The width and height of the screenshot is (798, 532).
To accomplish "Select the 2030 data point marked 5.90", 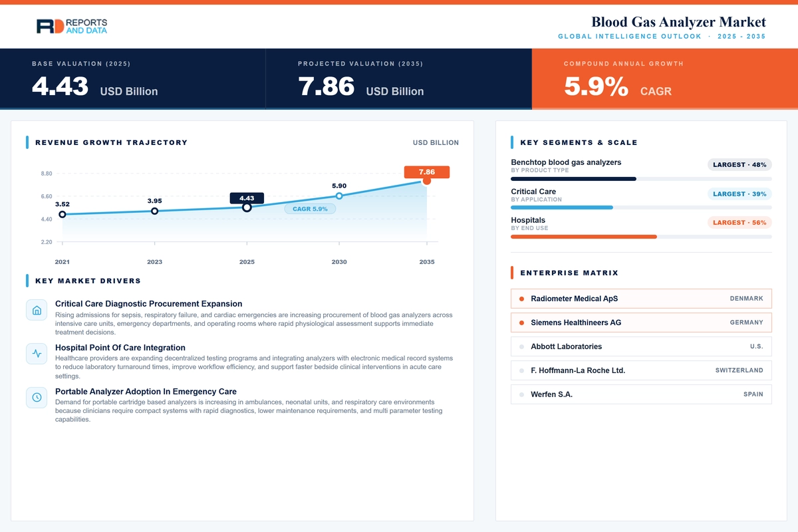I will [x=339, y=196].
